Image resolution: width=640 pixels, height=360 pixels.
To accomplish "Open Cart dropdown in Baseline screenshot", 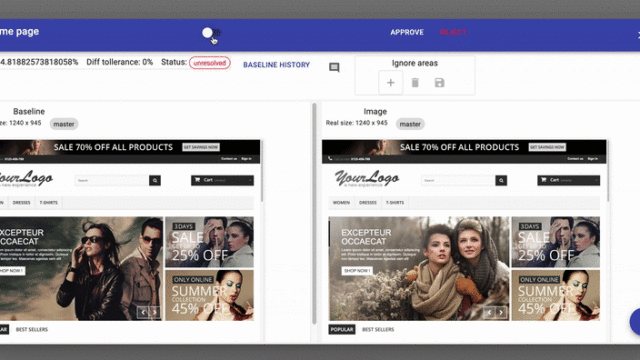I will click(x=222, y=180).
